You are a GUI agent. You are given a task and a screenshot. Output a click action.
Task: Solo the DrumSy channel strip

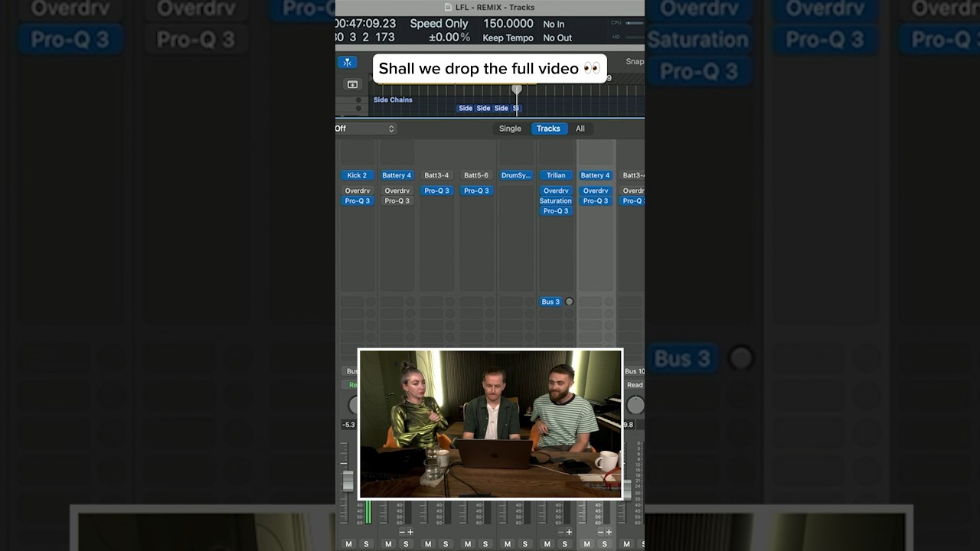tap(525, 544)
